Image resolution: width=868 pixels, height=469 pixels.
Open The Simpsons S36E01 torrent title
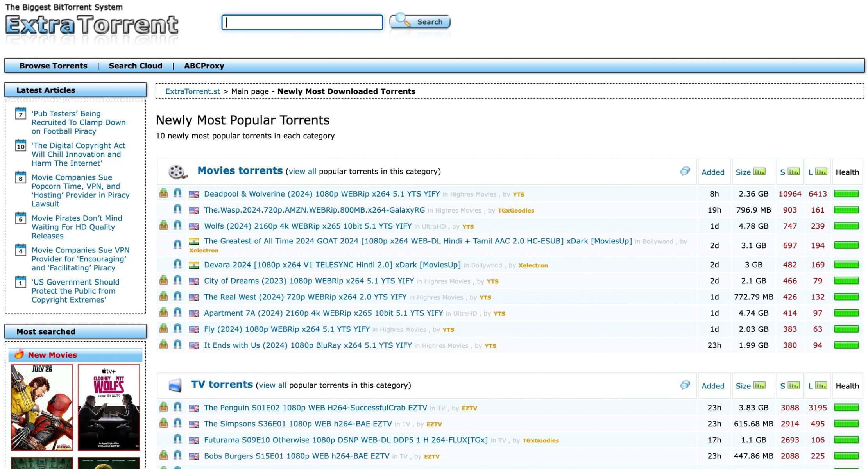[x=298, y=424]
